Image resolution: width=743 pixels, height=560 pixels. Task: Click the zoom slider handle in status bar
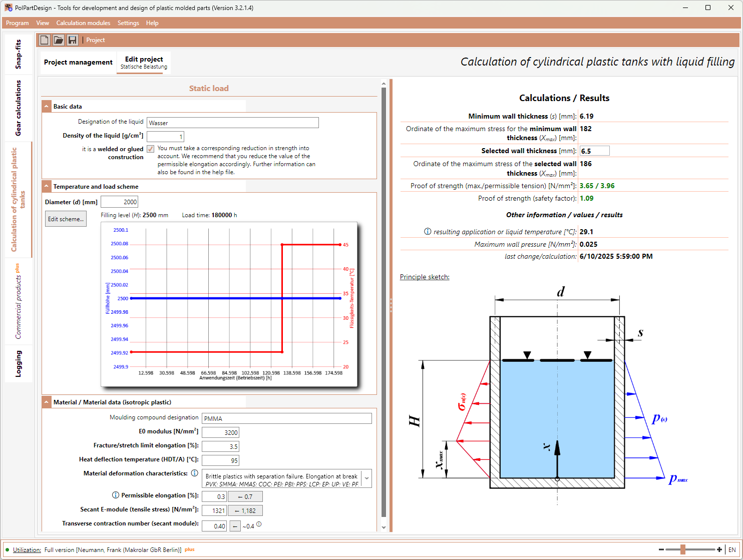(682, 549)
